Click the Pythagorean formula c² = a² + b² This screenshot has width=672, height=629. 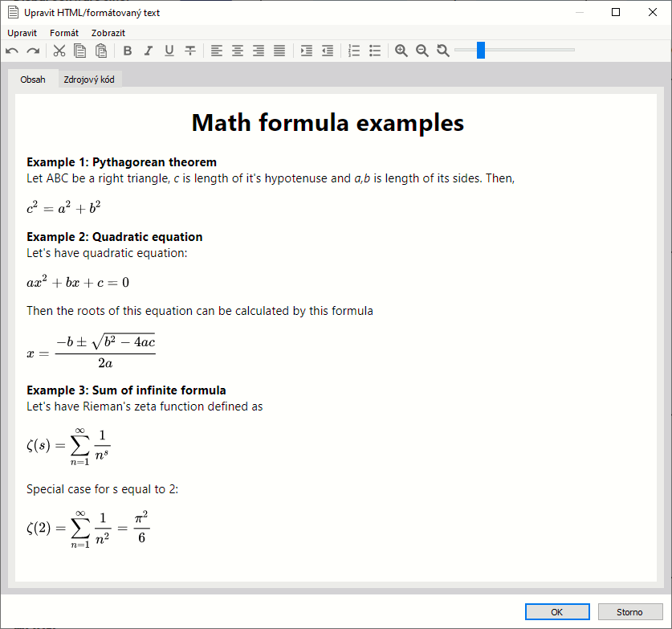[x=64, y=207]
